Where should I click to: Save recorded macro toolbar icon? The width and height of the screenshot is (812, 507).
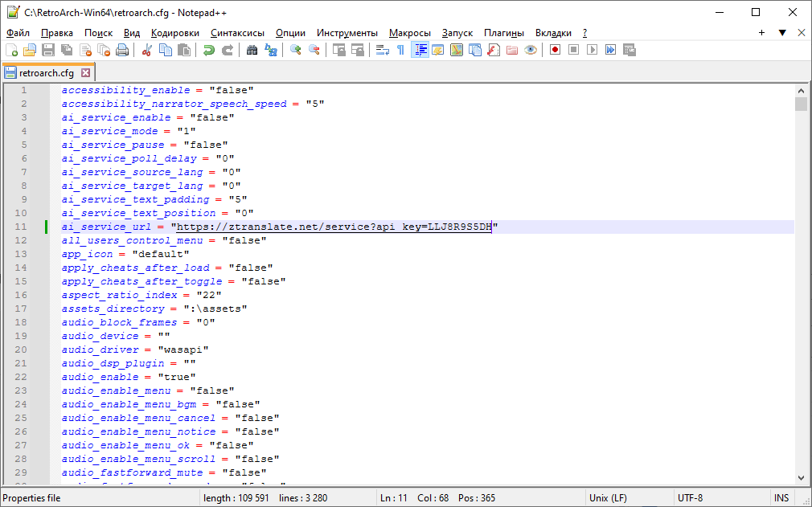coord(630,50)
